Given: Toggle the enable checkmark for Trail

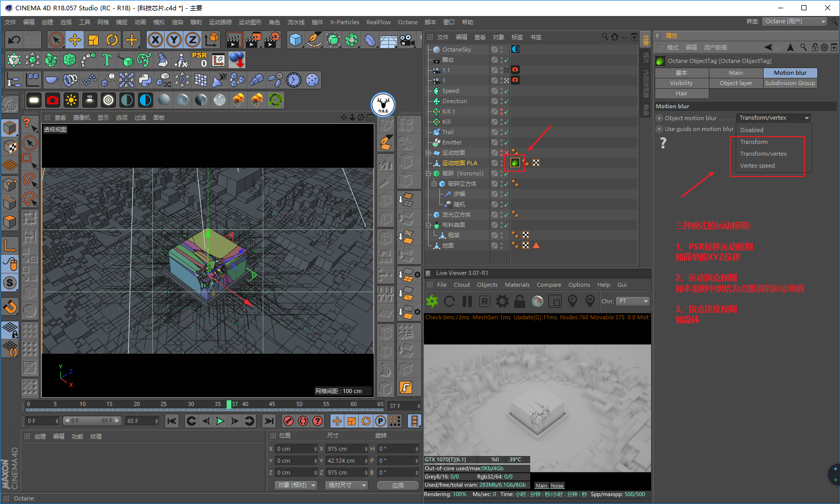Looking at the screenshot, I should [x=506, y=133].
